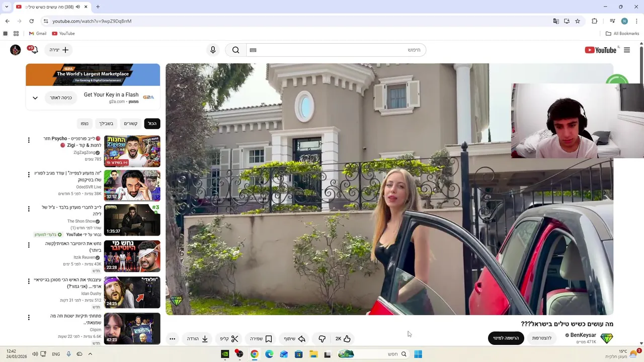Open the account avatar menu
This screenshot has height=362, width=644.
[16, 50]
